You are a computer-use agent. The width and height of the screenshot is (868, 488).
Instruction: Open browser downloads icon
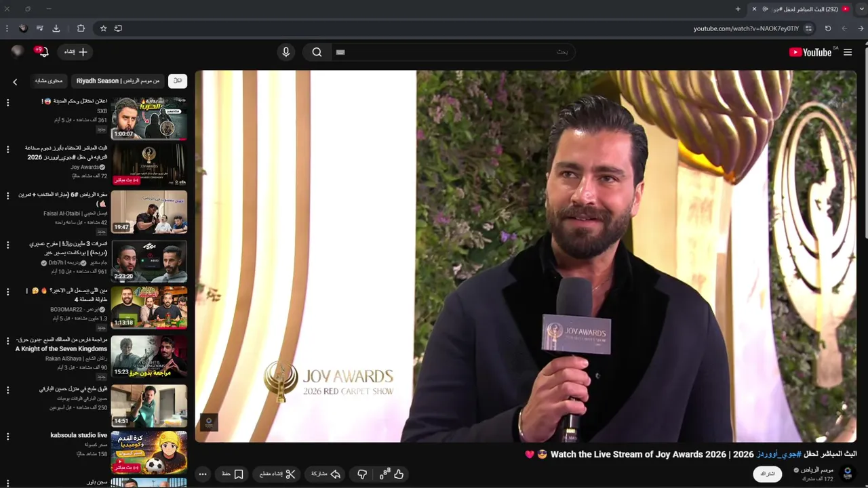(56, 28)
